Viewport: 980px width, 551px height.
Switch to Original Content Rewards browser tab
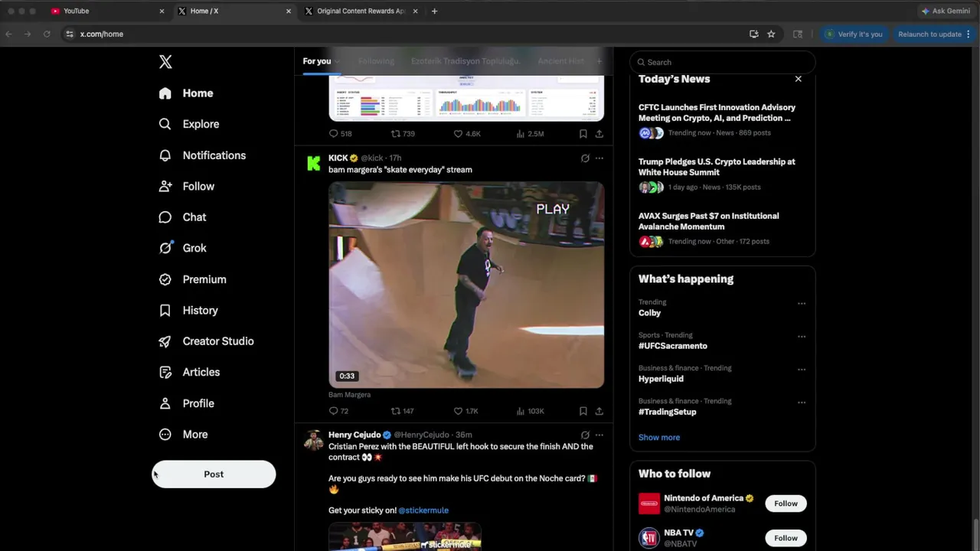361,11
